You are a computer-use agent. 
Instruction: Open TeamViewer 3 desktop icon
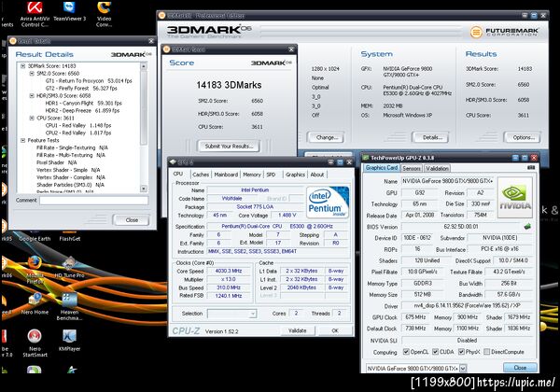click(70, 11)
